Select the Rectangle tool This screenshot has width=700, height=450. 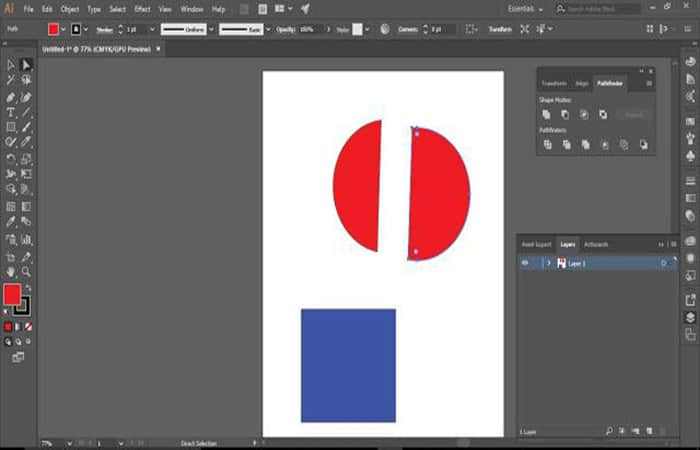pyautogui.click(x=11, y=127)
